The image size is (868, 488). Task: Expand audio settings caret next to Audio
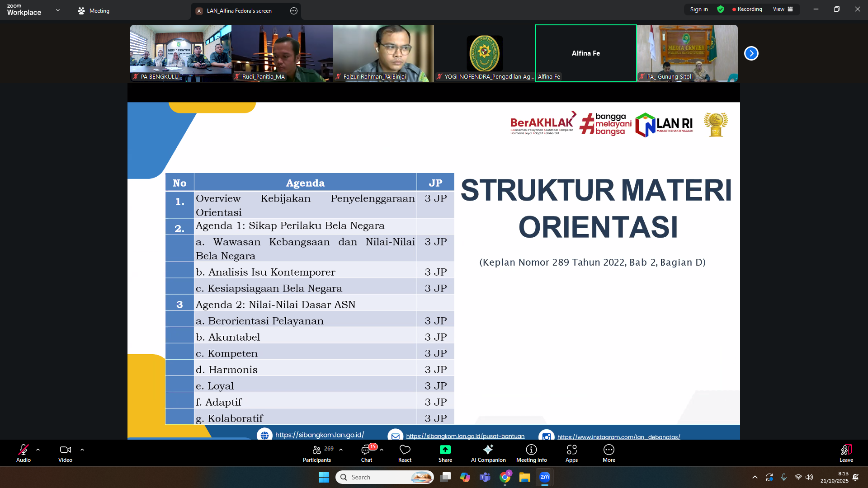38,450
